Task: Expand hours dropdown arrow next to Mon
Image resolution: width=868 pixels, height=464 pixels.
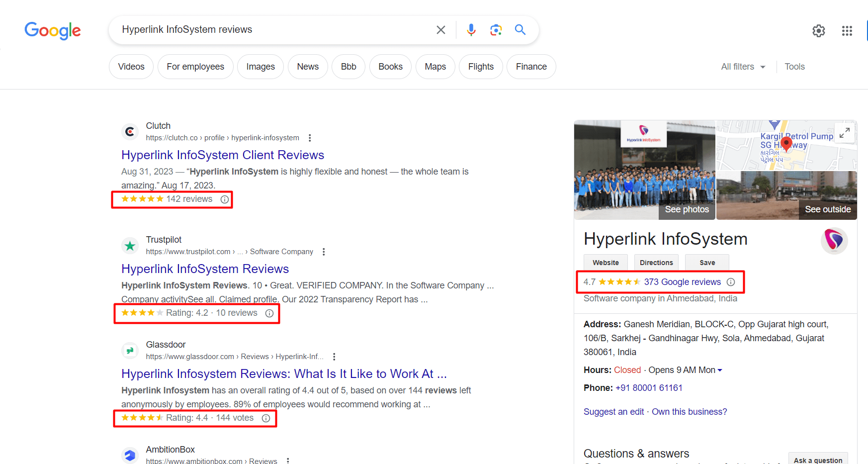Action: [x=720, y=370]
